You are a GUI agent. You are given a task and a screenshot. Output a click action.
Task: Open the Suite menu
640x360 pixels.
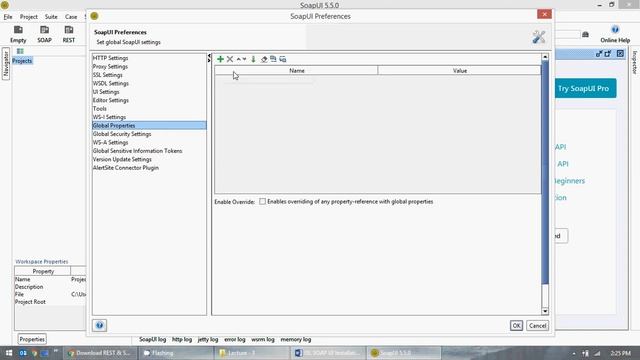[51, 17]
